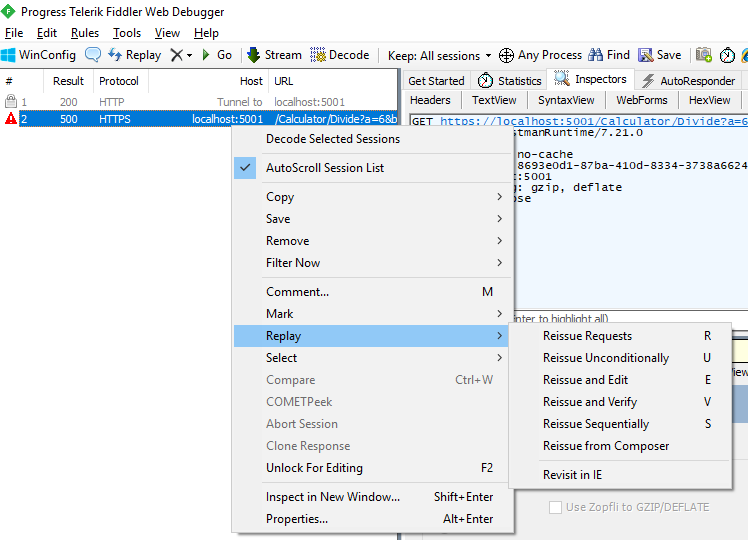748x540 pixels.
Task: Select session 1 Tunnel to row
Action: coord(199,102)
